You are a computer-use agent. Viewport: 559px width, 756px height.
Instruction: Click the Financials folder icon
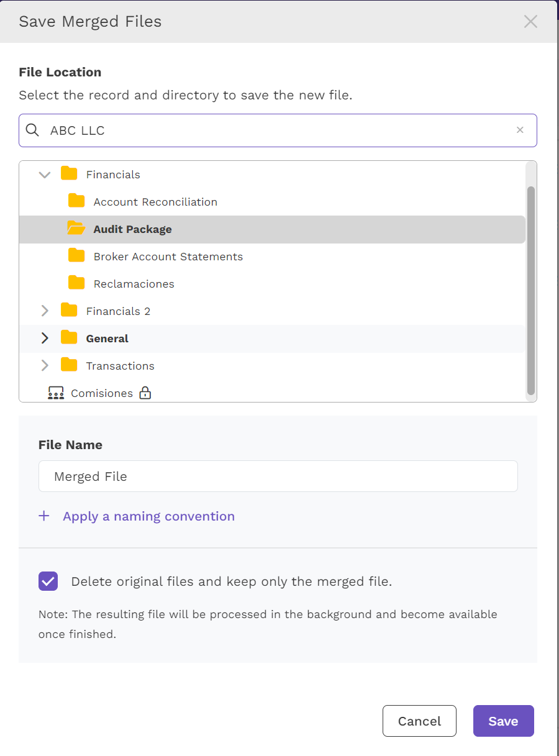coord(69,174)
